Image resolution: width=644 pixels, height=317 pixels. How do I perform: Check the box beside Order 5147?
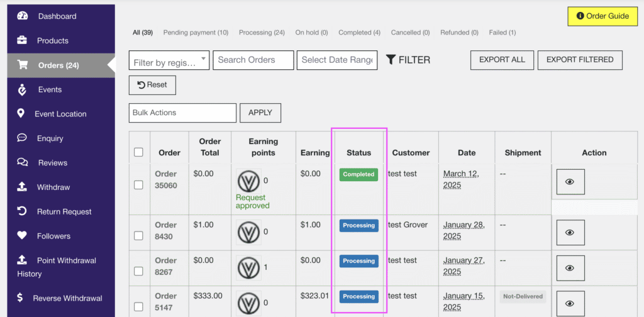click(139, 306)
